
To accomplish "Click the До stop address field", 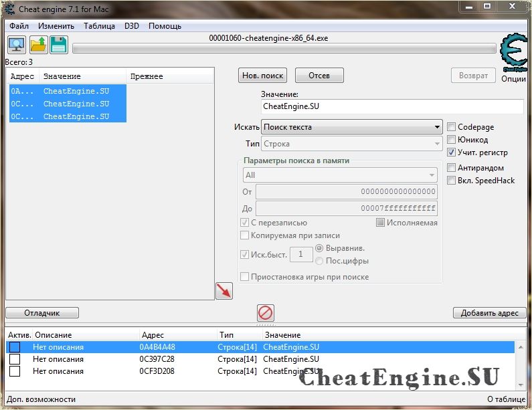I will (347, 208).
